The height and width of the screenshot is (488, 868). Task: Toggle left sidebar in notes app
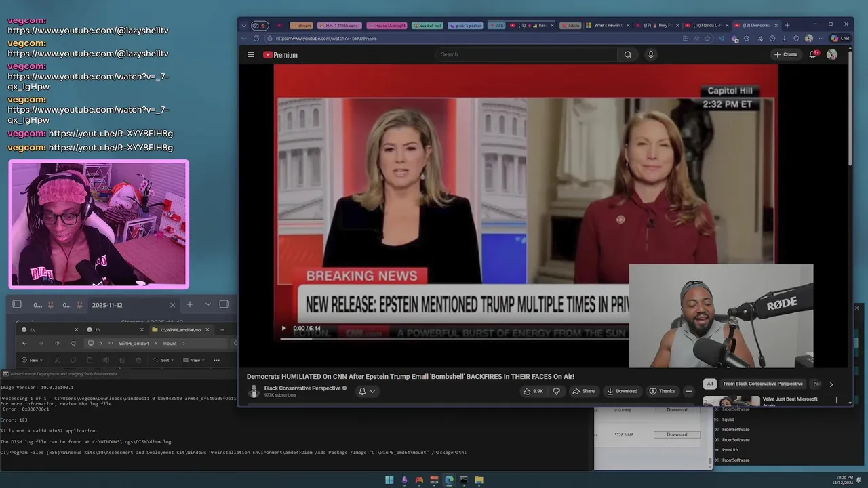click(x=17, y=304)
